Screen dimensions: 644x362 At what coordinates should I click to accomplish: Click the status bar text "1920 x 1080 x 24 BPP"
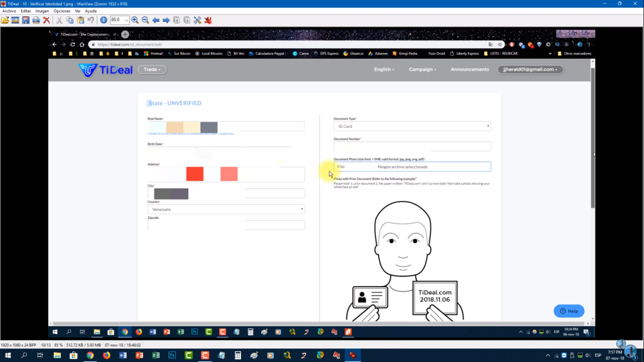[x=18, y=345]
